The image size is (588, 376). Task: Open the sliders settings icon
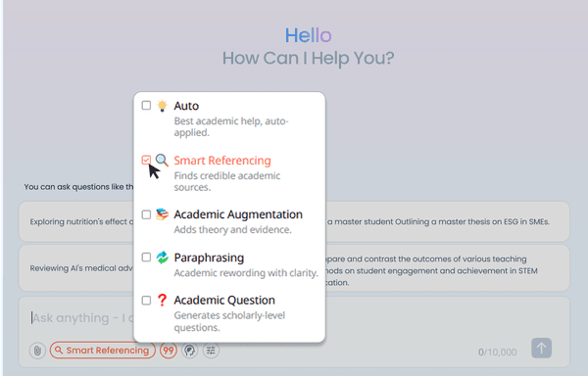(x=211, y=351)
